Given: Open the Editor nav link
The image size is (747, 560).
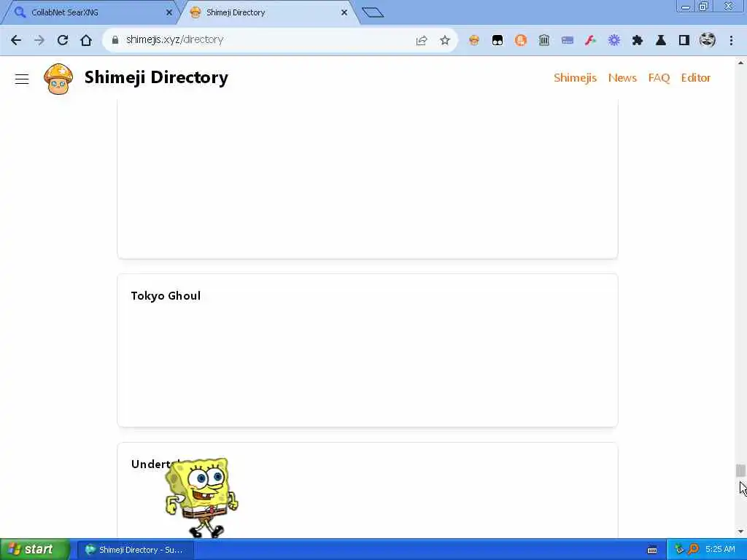Looking at the screenshot, I should [695, 77].
